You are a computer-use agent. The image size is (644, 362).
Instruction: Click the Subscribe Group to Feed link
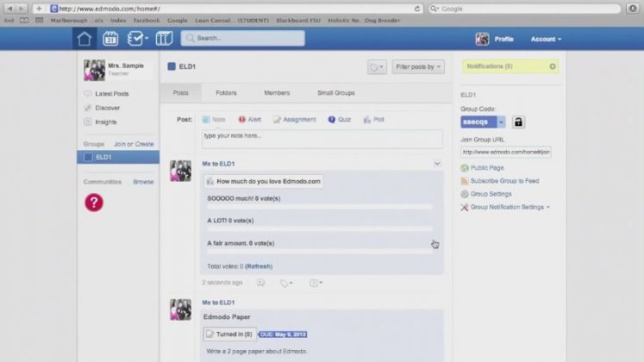click(x=504, y=181)
